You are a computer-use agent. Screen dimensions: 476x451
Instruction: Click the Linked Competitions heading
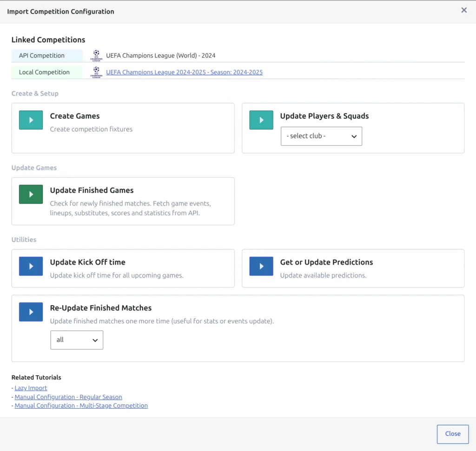[48, 40]
